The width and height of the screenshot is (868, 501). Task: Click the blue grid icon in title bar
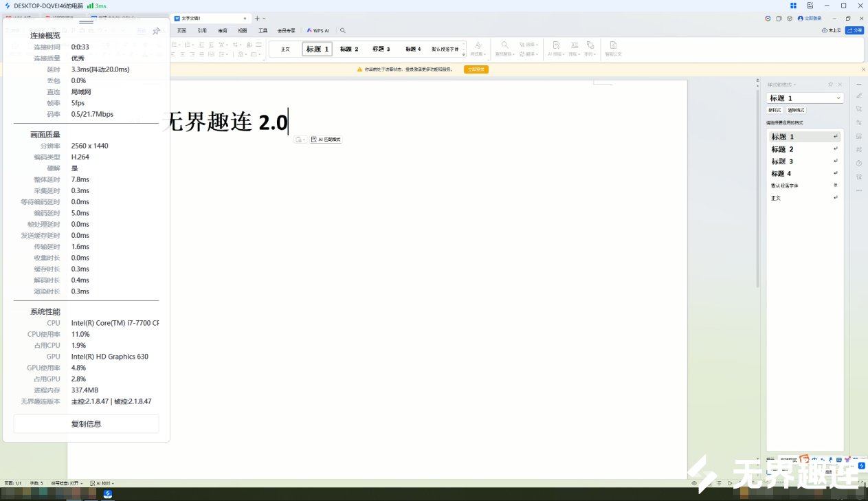pyautogui.click(x=792, y=5)
